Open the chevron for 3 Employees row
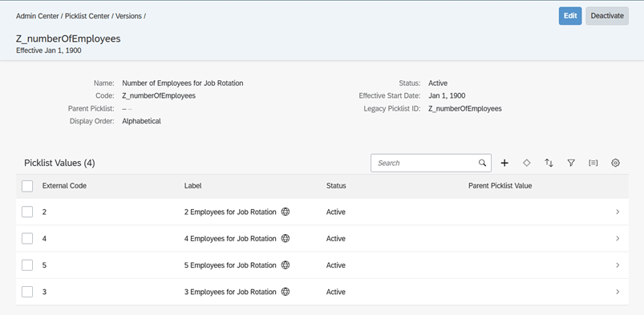The width and height of the screenshot is (644, 315). [x=618, y=292]
